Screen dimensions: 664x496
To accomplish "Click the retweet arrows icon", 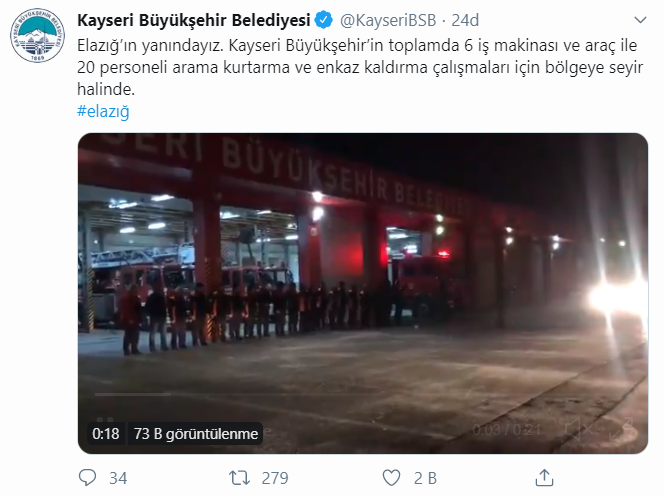I will click(240, 478).
